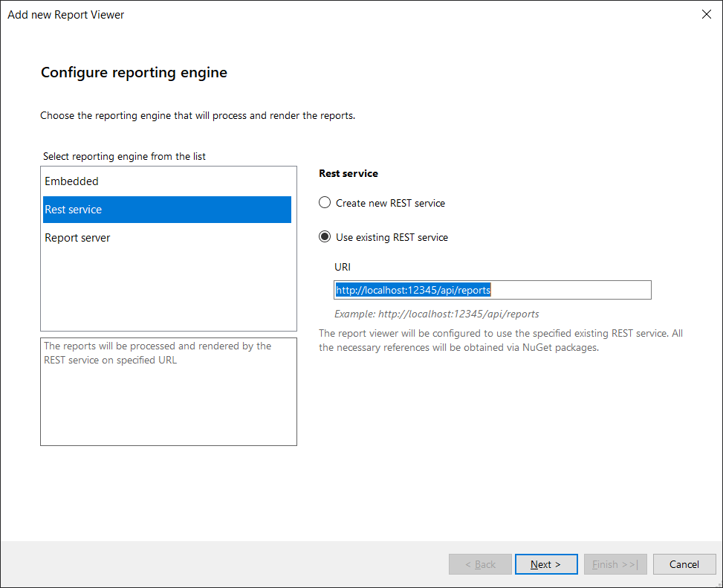Click the Configure reporting engine title
Image resolution: width=723 pixels, height=588 pixels.
click(x=134, y=72)
